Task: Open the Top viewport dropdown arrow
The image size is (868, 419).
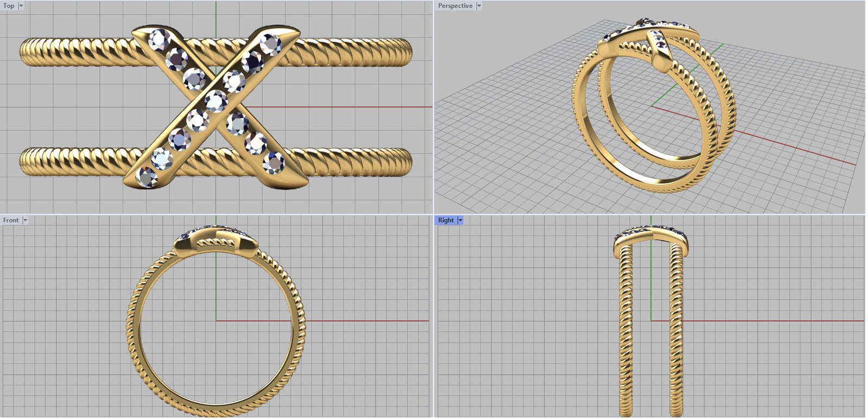Action: click(x=21, y=6)
